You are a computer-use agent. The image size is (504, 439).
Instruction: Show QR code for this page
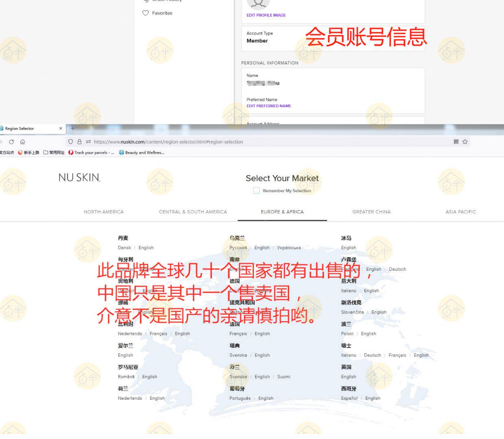[456, 142]
